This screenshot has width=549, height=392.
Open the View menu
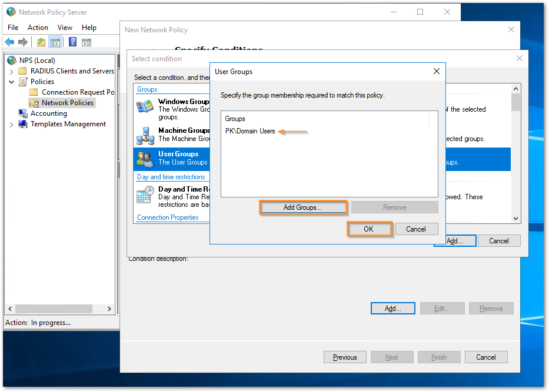(65, 28)
